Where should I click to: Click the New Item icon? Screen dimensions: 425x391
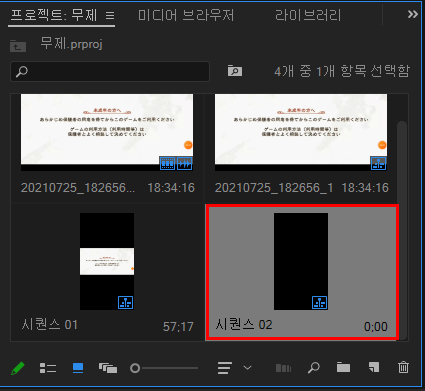coord(374,367)
